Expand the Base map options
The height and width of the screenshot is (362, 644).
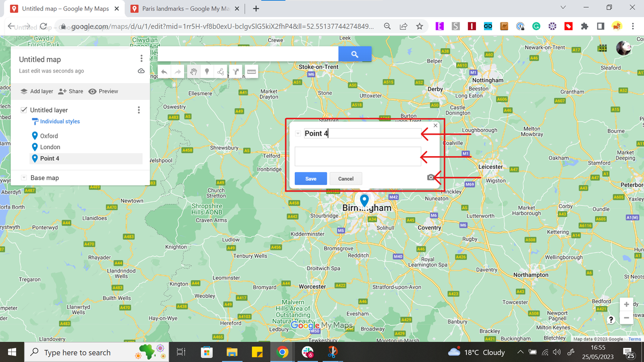(24, 178)
